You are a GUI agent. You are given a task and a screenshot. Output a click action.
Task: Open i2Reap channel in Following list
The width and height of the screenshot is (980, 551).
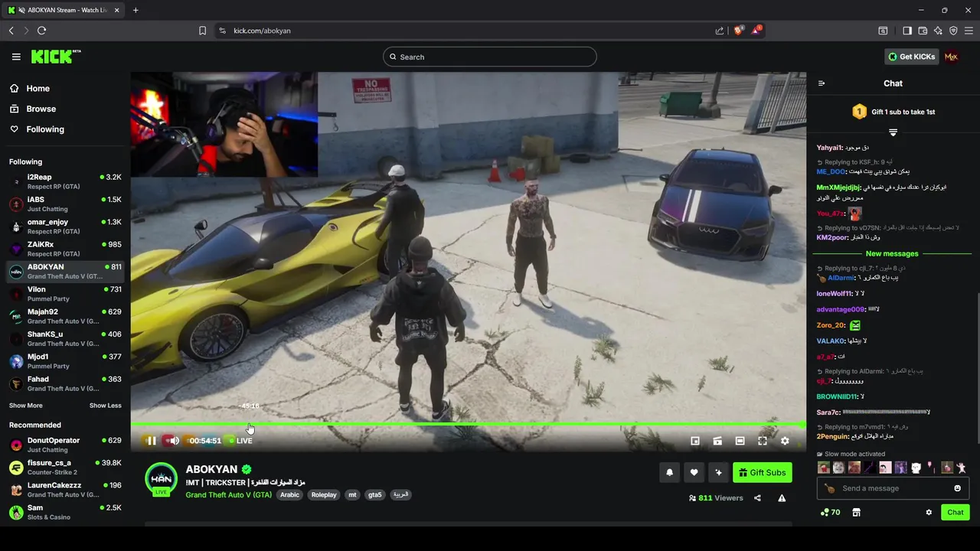(x=65, y=182)
